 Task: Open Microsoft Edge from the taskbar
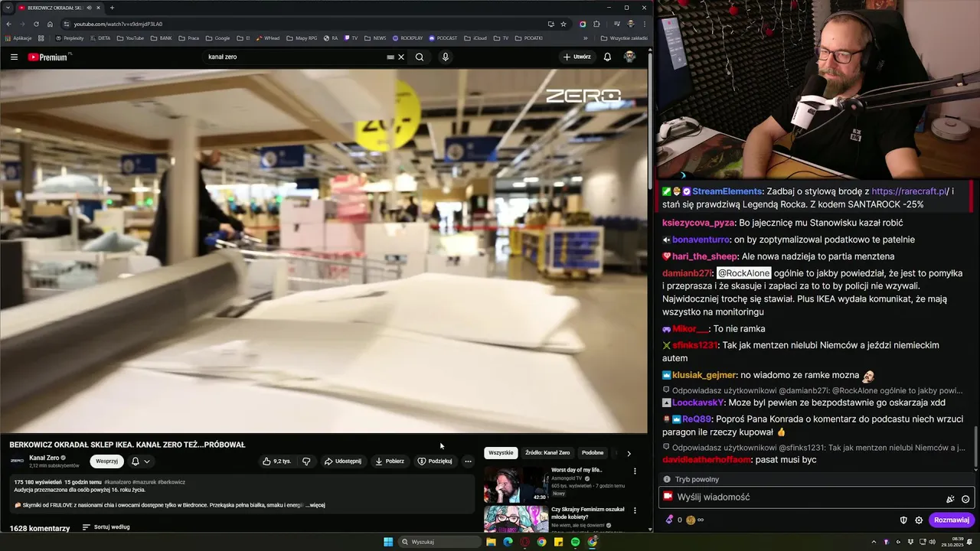point(508,542)
